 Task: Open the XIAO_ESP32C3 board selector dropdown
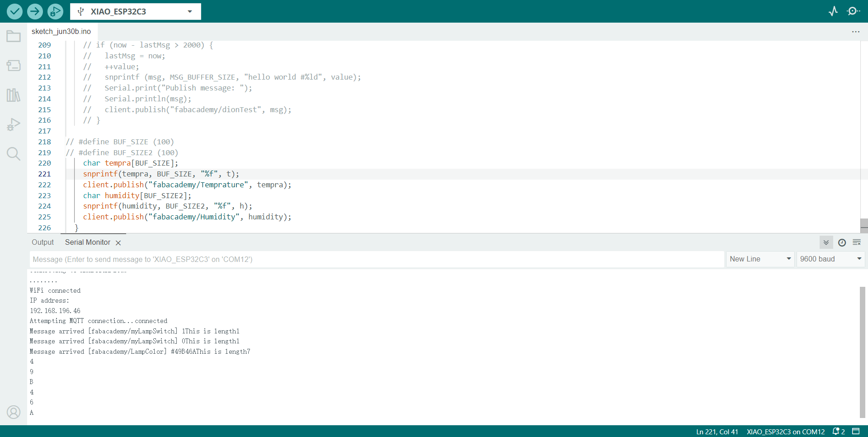pos(136,11)
